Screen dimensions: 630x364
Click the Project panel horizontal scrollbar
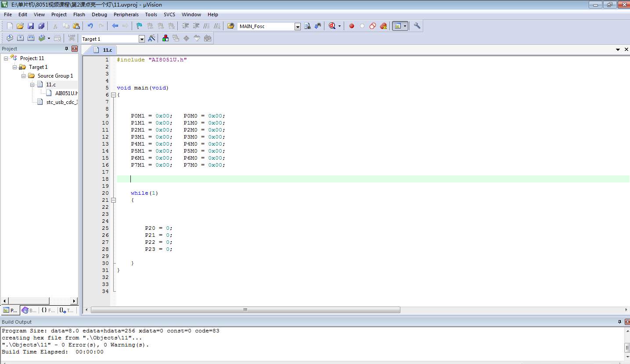(x=40, y=301)
